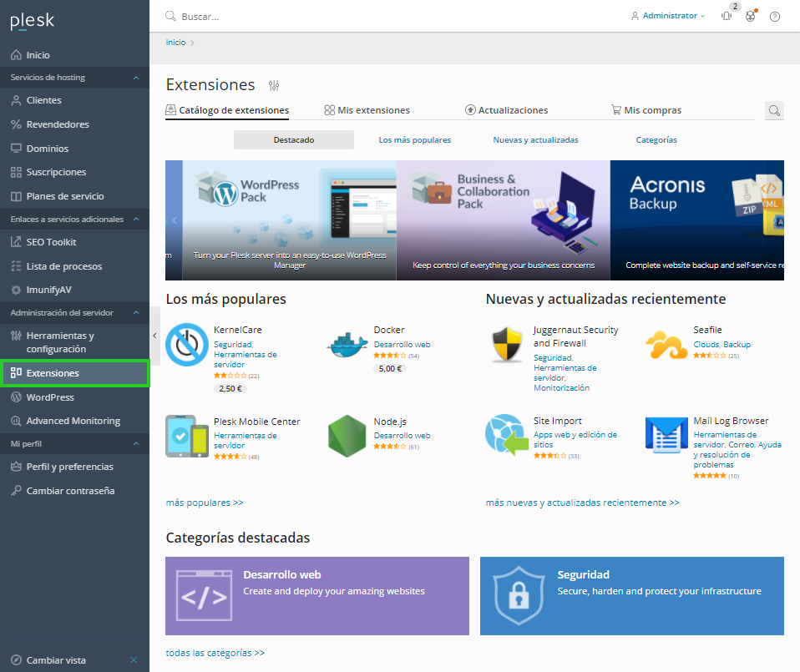This screenshot has width=800, height=672.
Task: Select the Categorías filter
Action: (x=656, y=139)
